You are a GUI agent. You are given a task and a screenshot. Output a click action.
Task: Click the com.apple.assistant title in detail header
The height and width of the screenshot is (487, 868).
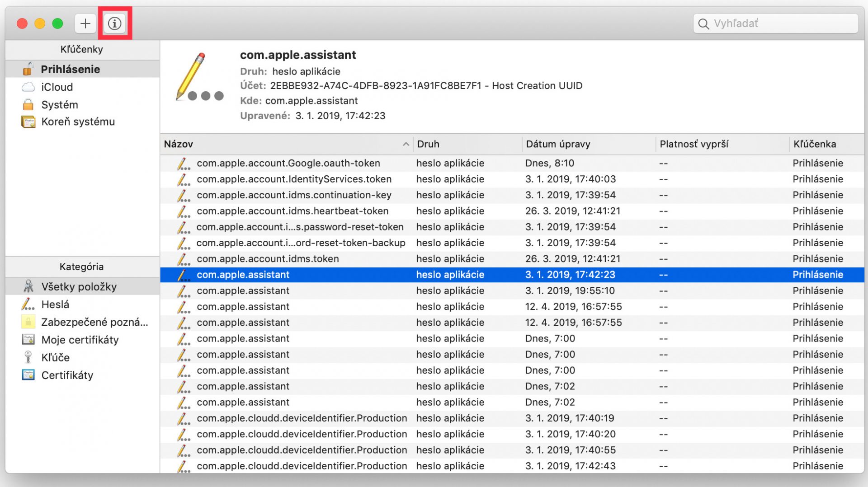tap(298, 55)
